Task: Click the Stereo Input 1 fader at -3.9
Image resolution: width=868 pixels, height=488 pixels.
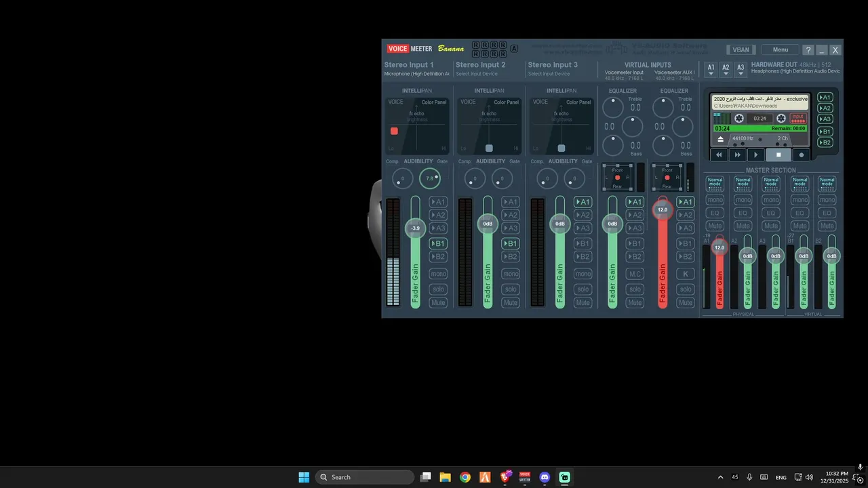Action: pyautogui.click(x=416, y=228)
